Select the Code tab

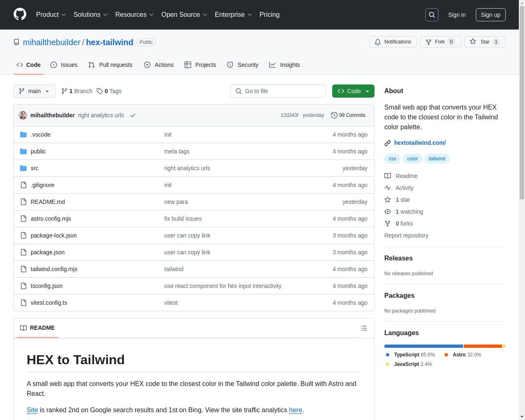click(x=28, y=65)
